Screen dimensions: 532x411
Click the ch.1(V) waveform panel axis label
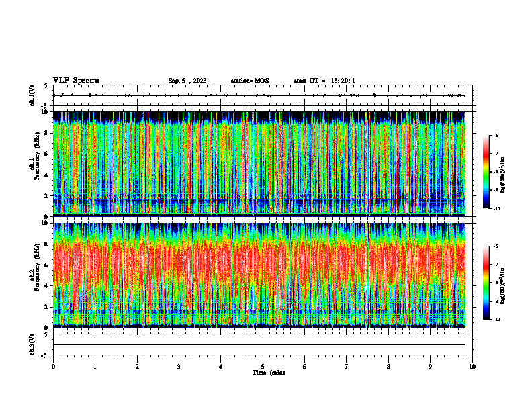32,95
